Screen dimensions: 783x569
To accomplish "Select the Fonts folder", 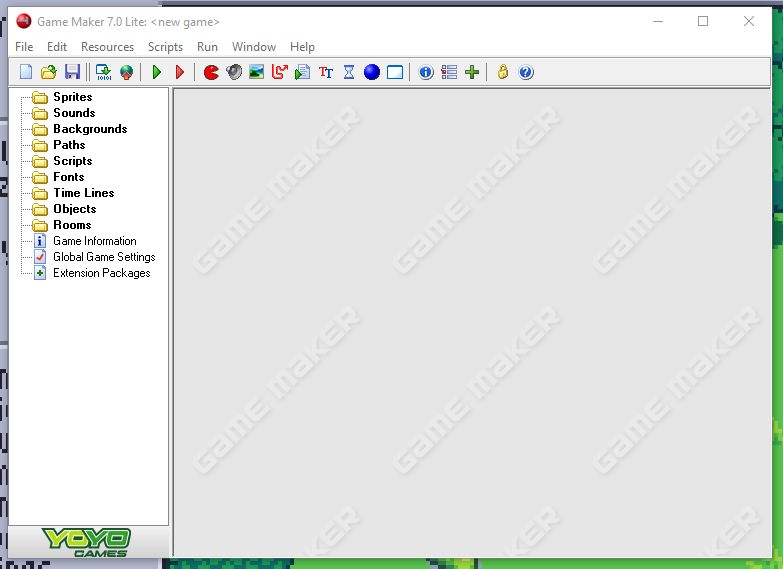I will click(69, 177).
